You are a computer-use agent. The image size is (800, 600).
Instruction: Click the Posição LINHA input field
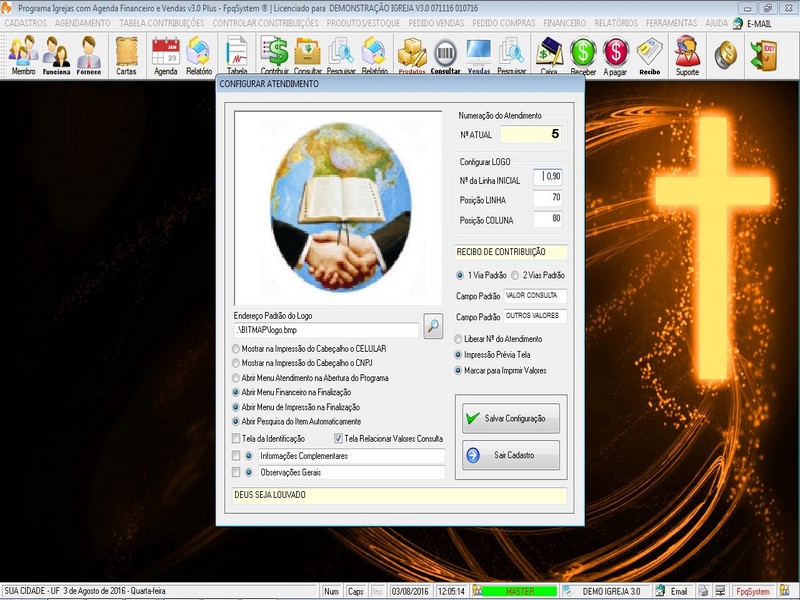[x=547, y=198]
